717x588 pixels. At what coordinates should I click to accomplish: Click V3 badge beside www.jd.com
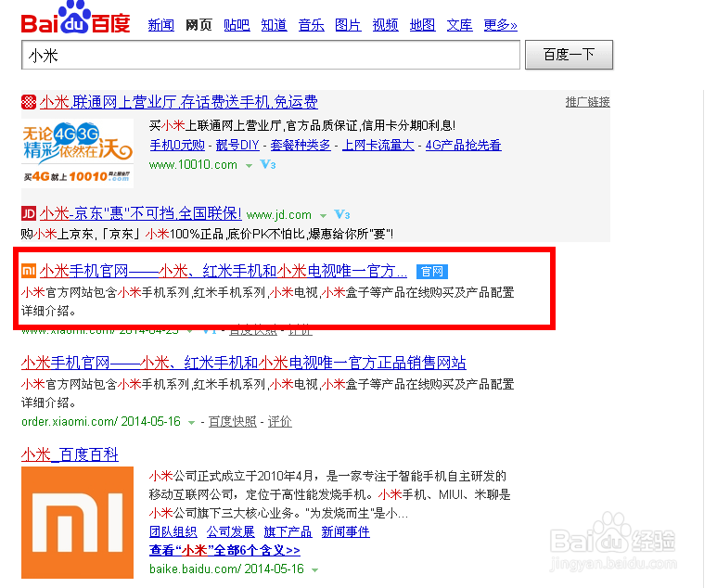pyautogui.click(x=342, y=214)
